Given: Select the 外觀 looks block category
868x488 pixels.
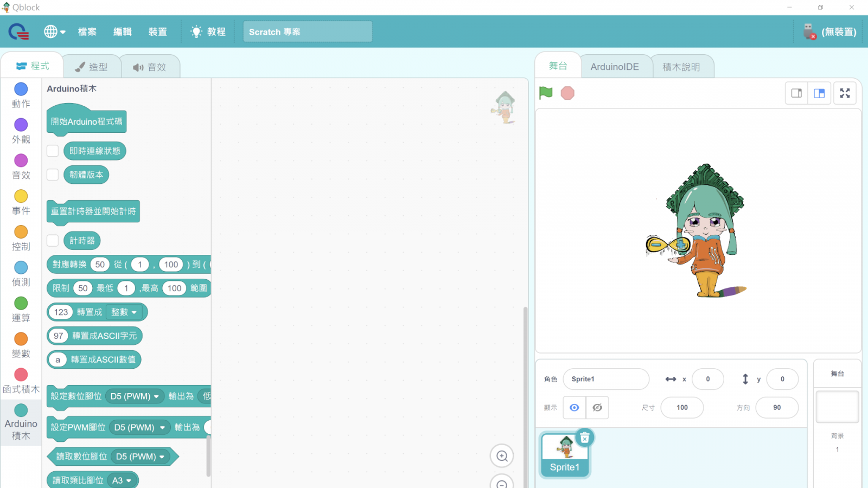Looking at the screenshot, I should pos(21,131).
